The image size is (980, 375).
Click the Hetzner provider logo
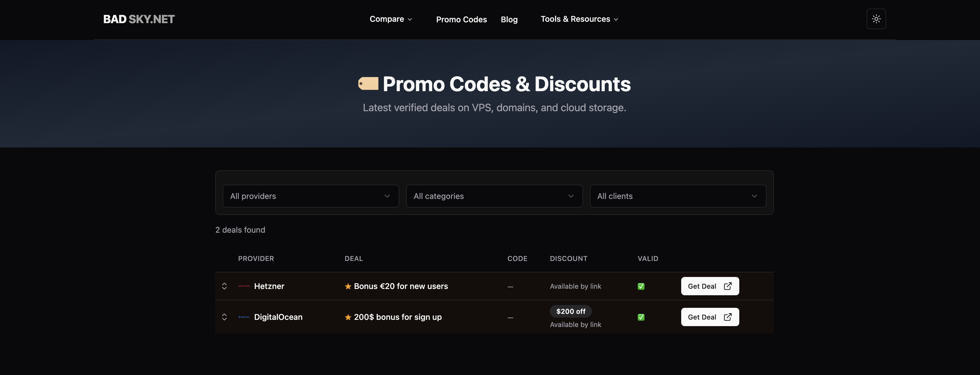tap(244, 286)
